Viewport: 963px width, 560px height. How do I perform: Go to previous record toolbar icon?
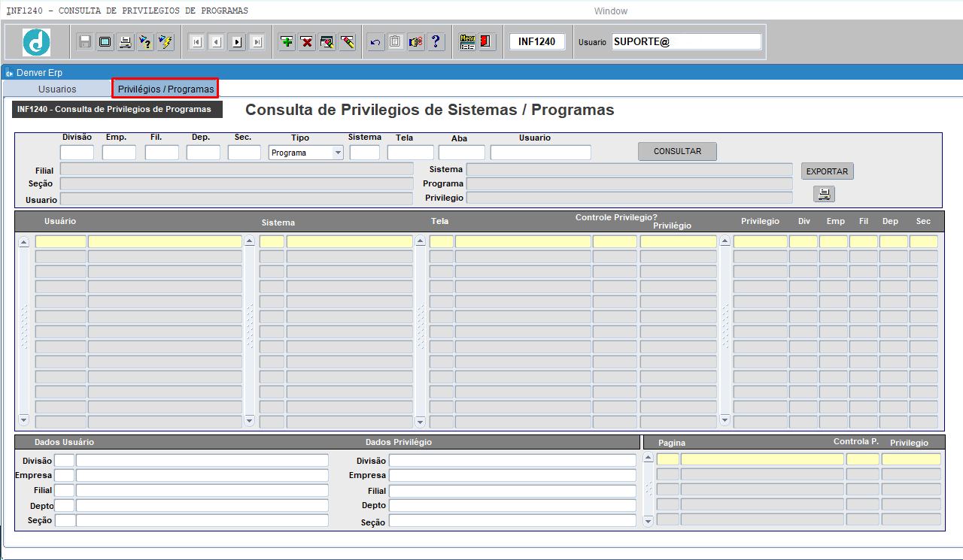(x=217, y=42)
